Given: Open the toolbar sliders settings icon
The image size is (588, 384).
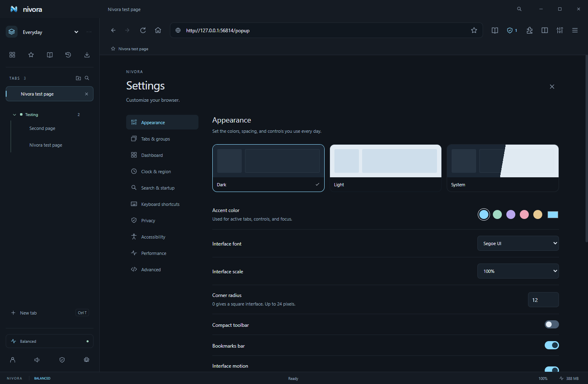Looking at the screenshot, I should [x=560, y=30].
